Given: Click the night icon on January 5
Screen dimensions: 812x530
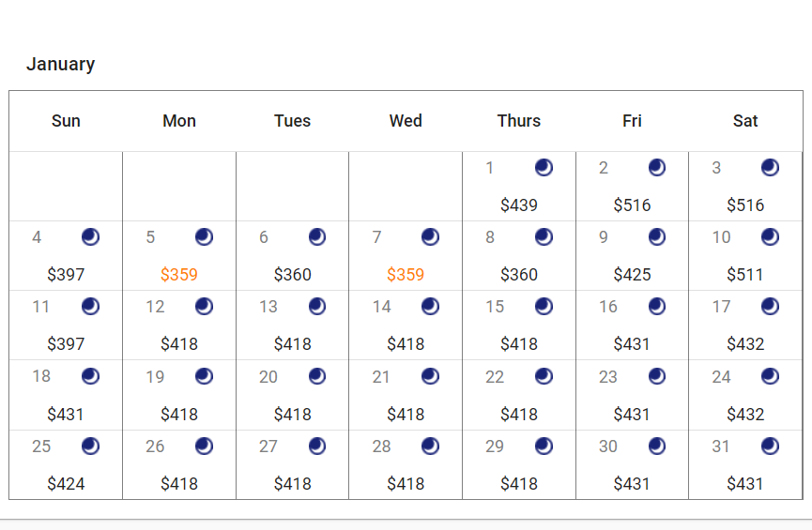Looking at the screenshot, I should click(x=204, y=236).
